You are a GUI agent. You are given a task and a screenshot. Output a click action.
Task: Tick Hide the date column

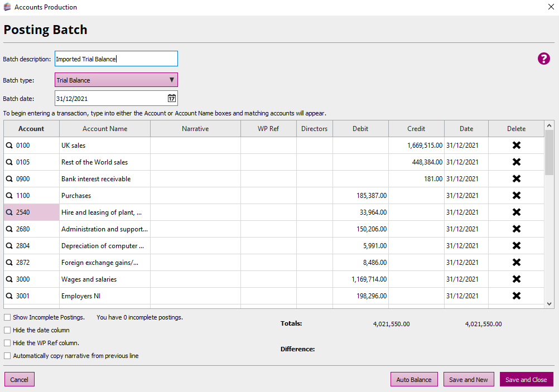pos(7,330)
